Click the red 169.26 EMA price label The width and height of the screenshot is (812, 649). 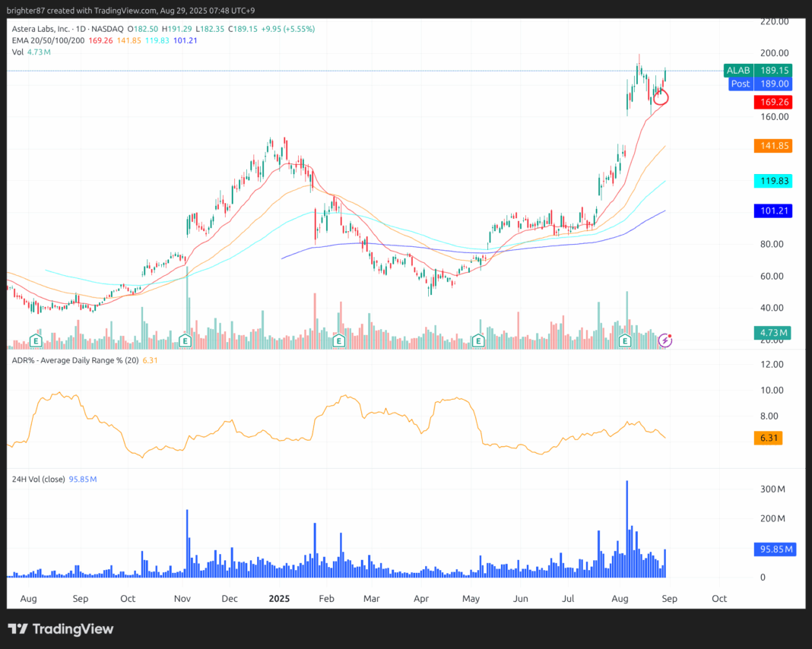point(772,102)
